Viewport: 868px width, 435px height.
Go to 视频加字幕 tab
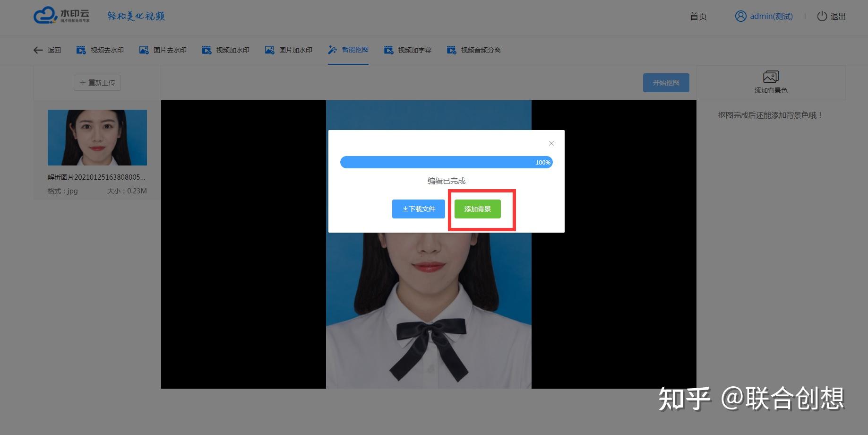click(408, 50)
